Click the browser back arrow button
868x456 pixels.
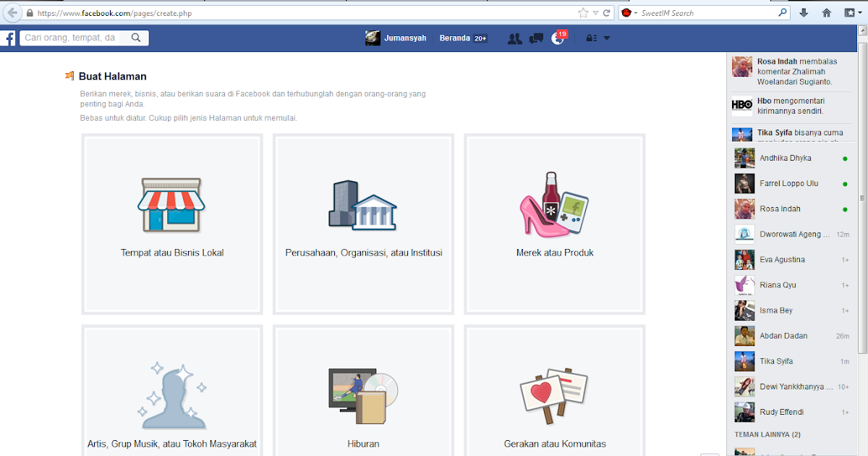coord(12,13)
